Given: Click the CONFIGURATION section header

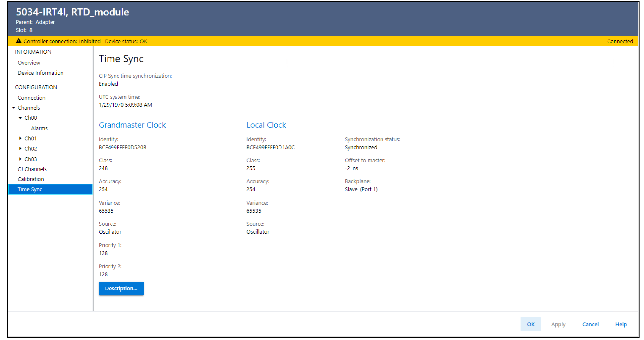Looking at the screenshot, I should (36, 87).
